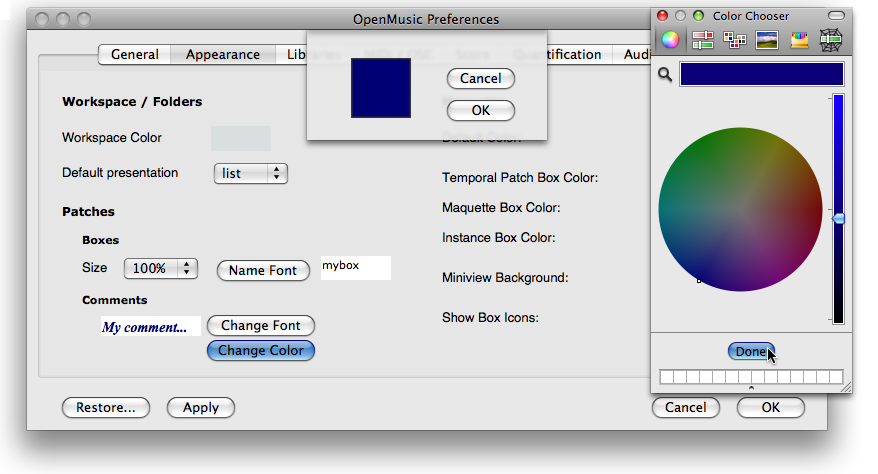Click Cancel at the bottom of Preferences
Viewport: 878px width, 474px height.
click(x=685, y=407)
